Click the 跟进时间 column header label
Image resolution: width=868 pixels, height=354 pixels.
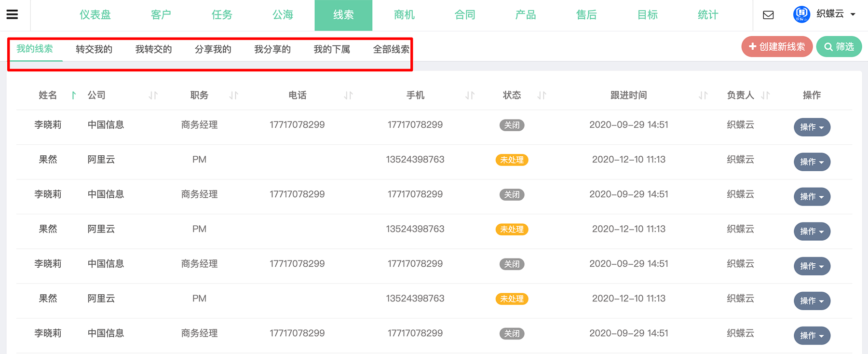[629, 95]
